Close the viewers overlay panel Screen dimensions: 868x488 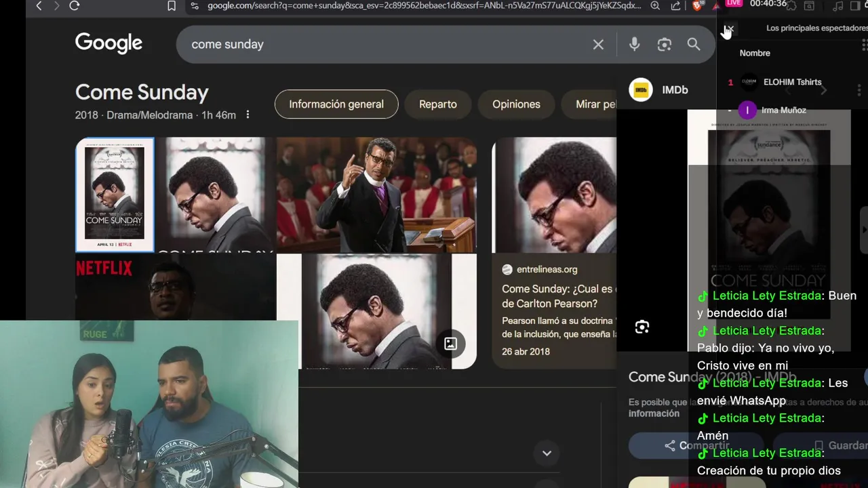(x=729, y=29)
